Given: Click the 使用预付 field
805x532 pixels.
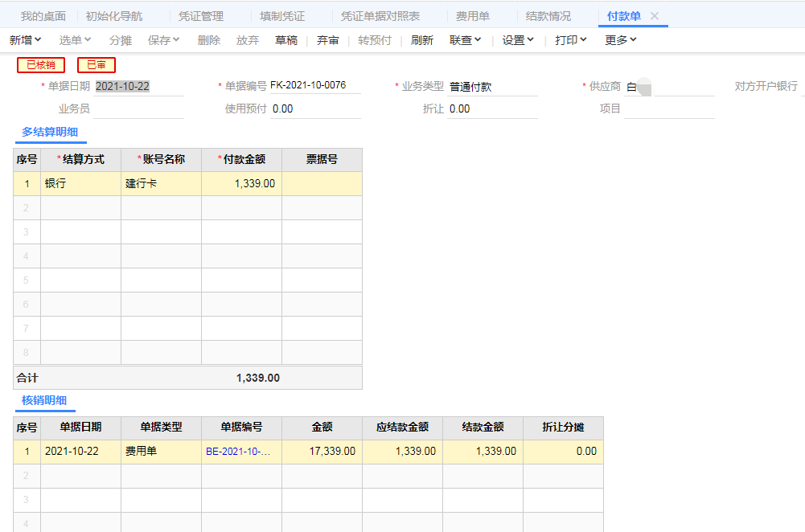Looking at the screenshot, I should pyautogui.click(x=315, y=108).
